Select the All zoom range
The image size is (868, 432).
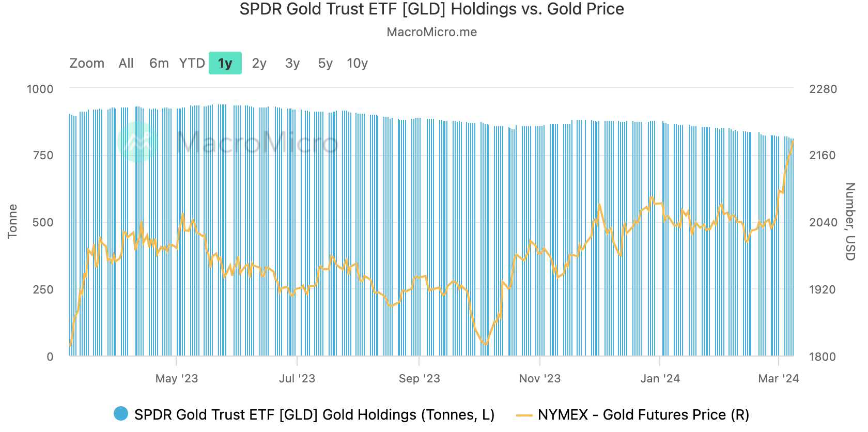click(x=126, y=63)
